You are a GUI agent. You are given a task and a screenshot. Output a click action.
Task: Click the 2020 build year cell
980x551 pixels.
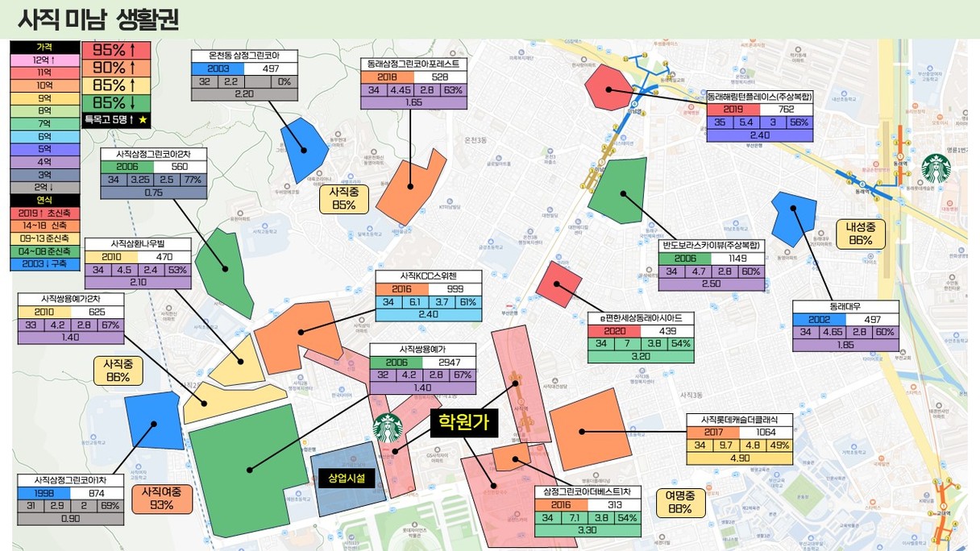[615, 331]
